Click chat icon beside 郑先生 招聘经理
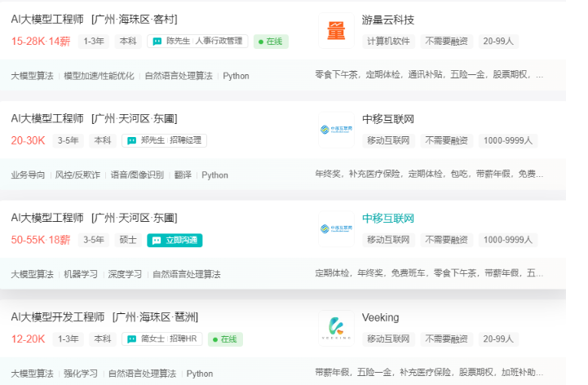 tap(131, 141)
